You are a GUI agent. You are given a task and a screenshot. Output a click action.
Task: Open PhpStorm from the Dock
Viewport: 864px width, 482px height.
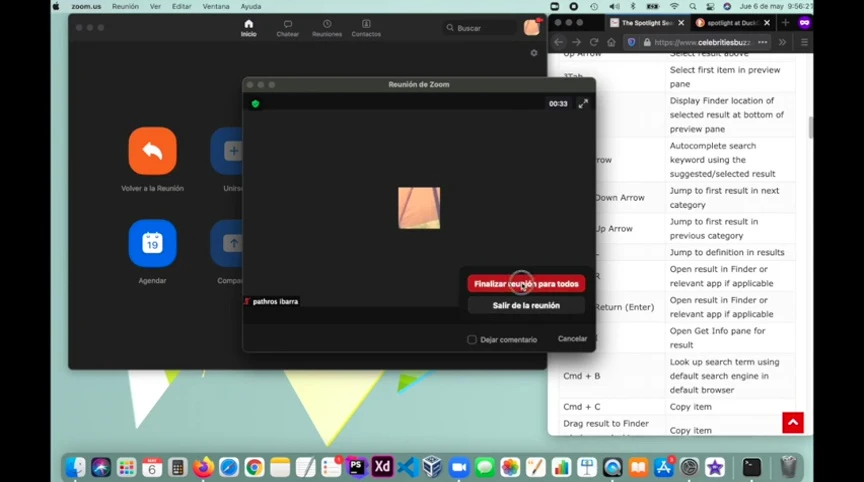point(357,467)
